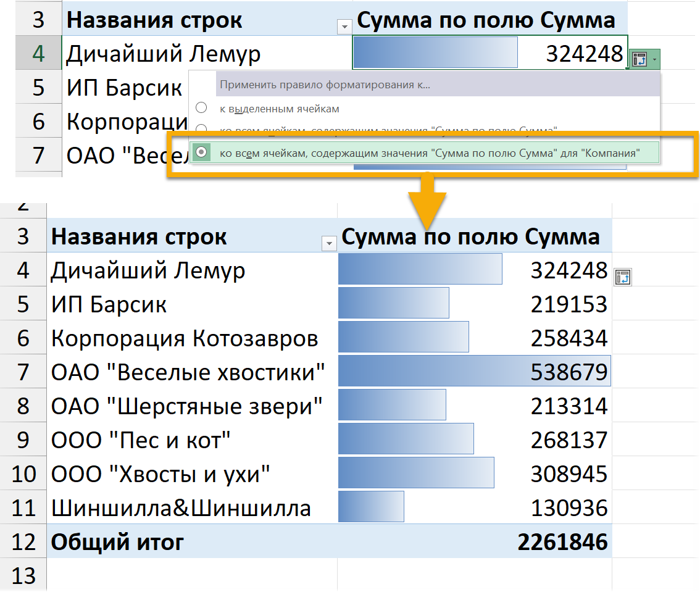Screen dimensions: 700x592
Task: Click value cell 219153
Action: pyautogui.click(x=475, y=304)
